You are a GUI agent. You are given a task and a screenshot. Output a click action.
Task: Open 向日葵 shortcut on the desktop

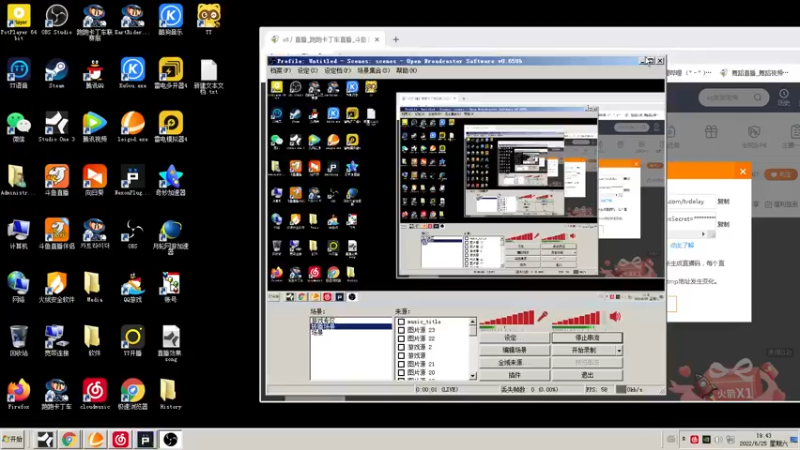[94, 181]
